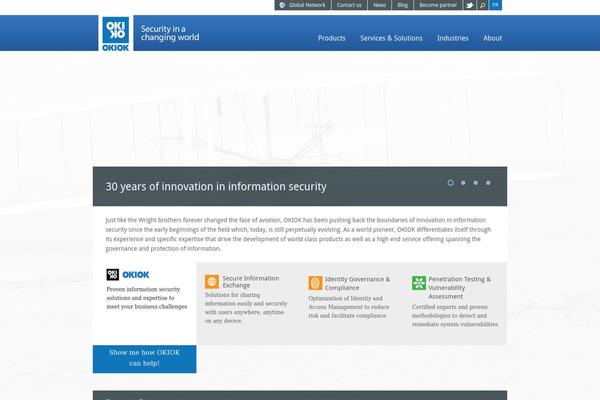The height and width of the screenshot is (400, 600).
Task: Click the search magnifier icon
Action: pos(482,5)
